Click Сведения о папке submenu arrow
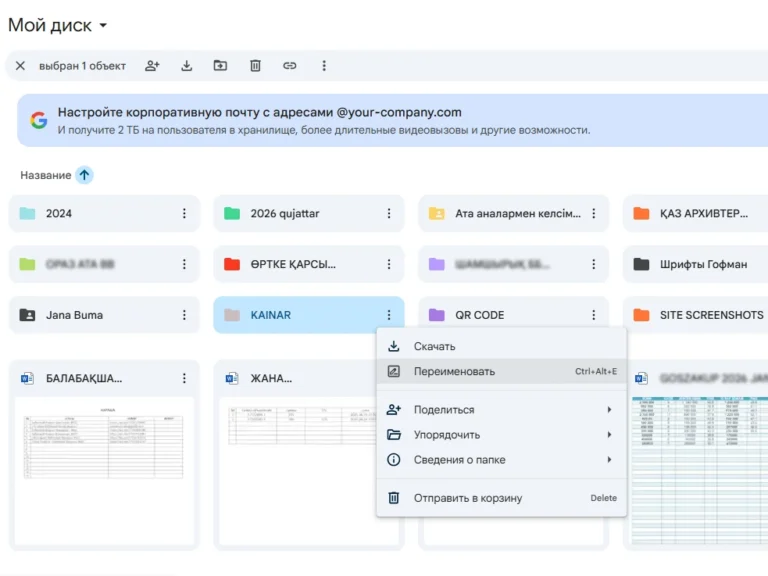The image size is (768, 576). (x=609, y=459)
